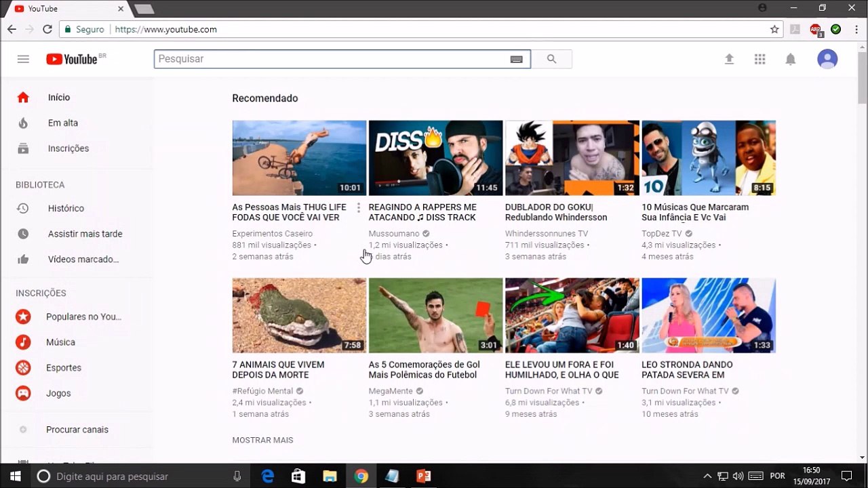Screen dimensions: 868x488
Task: Play the Comemorações de Gol thumbnail
Action: coord(435,315)
